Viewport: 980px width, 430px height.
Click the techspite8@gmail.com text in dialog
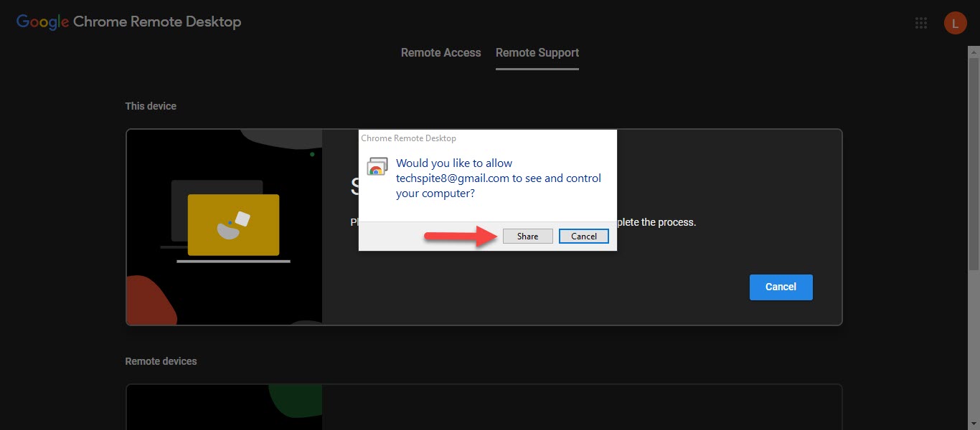(452, 178)
